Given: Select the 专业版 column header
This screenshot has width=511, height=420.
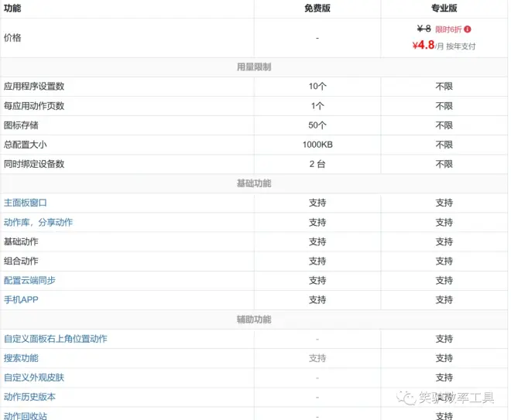Looking at the screenshot, I should pos(444,9).
